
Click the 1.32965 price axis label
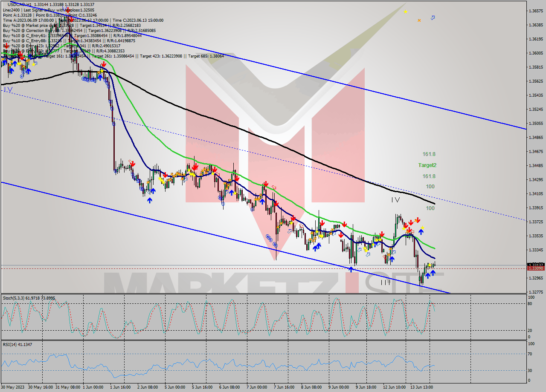pos(535,278)
